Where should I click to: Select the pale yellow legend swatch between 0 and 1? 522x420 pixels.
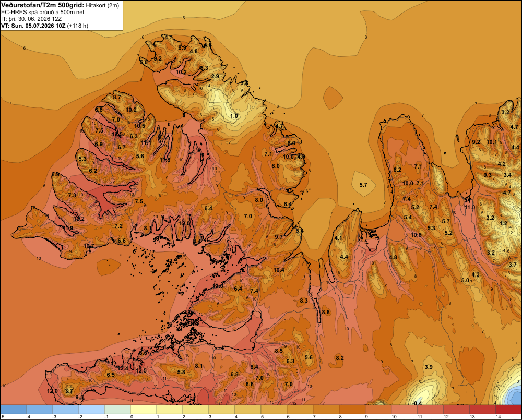[x=144, y=410]
